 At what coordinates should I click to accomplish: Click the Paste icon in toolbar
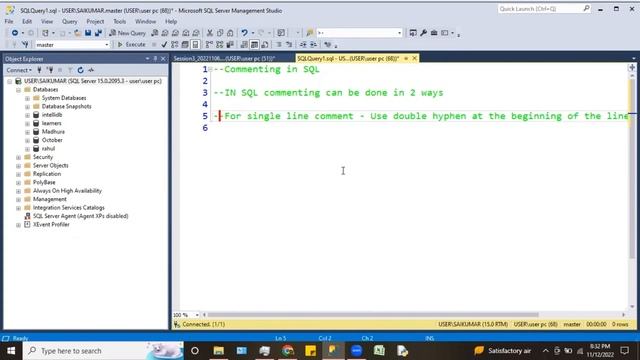click(x=230, y=33)
